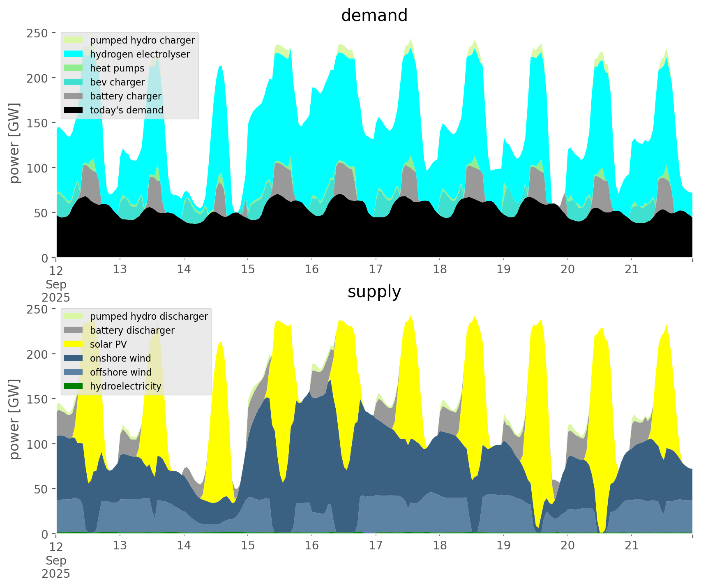Click the offshore wind legend swatch

[x=74, y=372]
